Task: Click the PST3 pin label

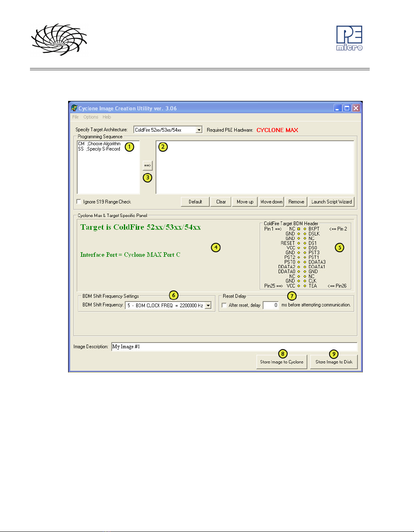Action: tap(314, 253)
